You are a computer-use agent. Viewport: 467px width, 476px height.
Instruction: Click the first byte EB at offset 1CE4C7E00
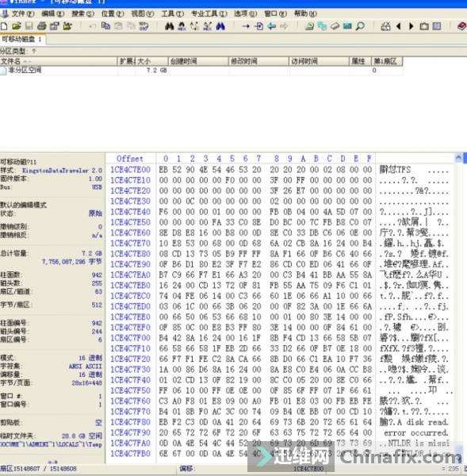163,170
